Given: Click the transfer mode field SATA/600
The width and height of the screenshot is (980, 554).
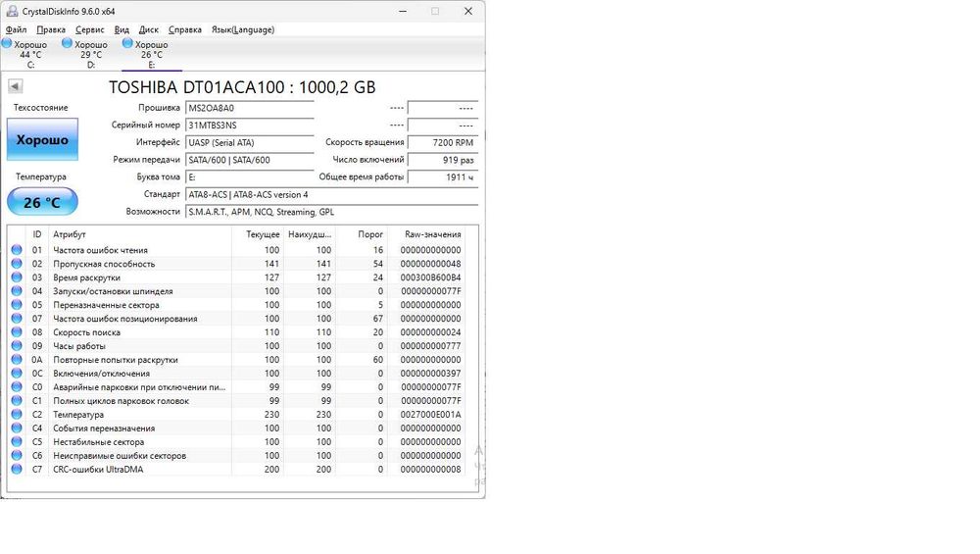Looking at the screenshot, I should click(249, 160).
